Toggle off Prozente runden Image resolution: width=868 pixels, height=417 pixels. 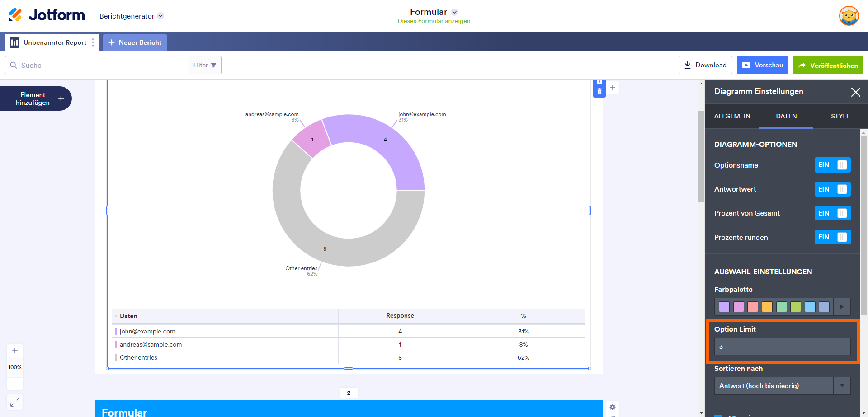[832, 237]
